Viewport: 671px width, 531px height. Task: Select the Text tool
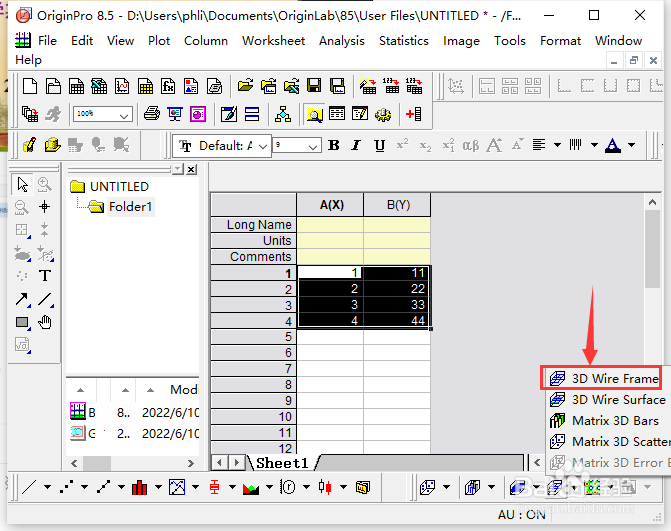click(x=45, y=276)
